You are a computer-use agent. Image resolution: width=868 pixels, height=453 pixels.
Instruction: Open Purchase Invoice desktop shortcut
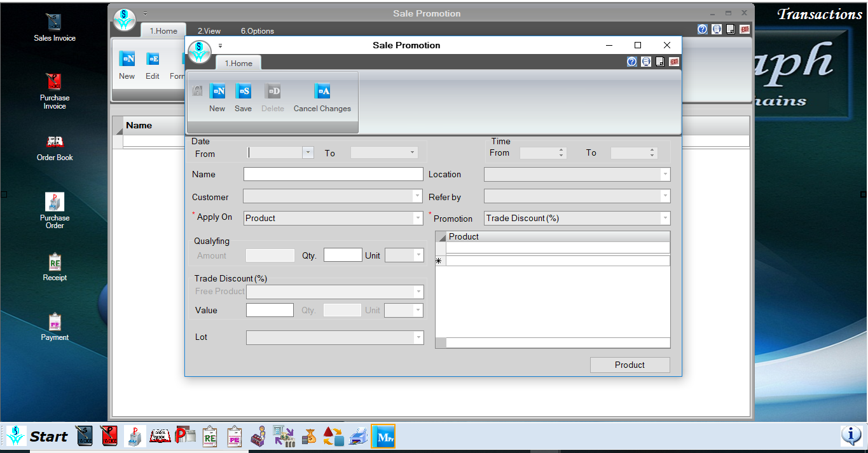tap(55, 91)
